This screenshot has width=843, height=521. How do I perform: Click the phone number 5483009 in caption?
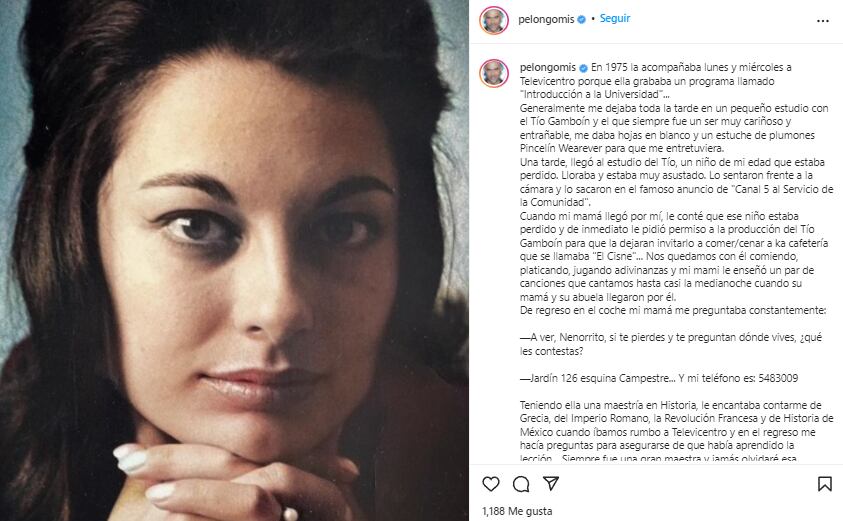click(778, 378)
